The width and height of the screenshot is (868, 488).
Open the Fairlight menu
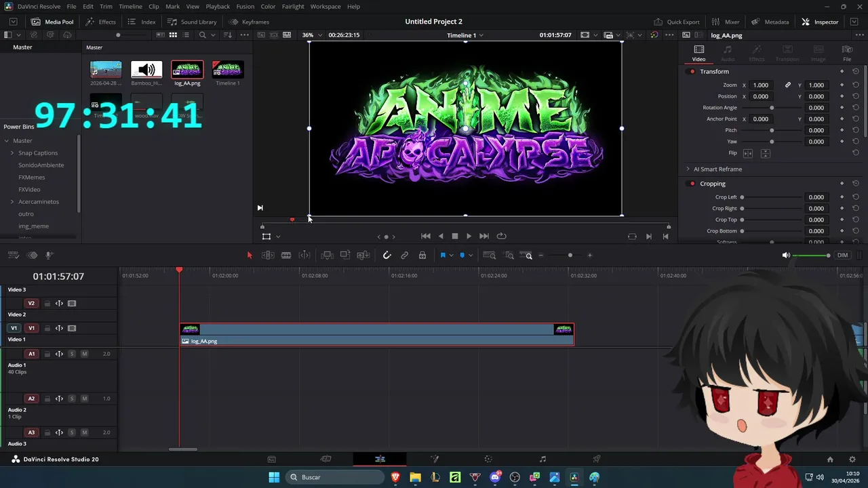[x=293, y=6]
